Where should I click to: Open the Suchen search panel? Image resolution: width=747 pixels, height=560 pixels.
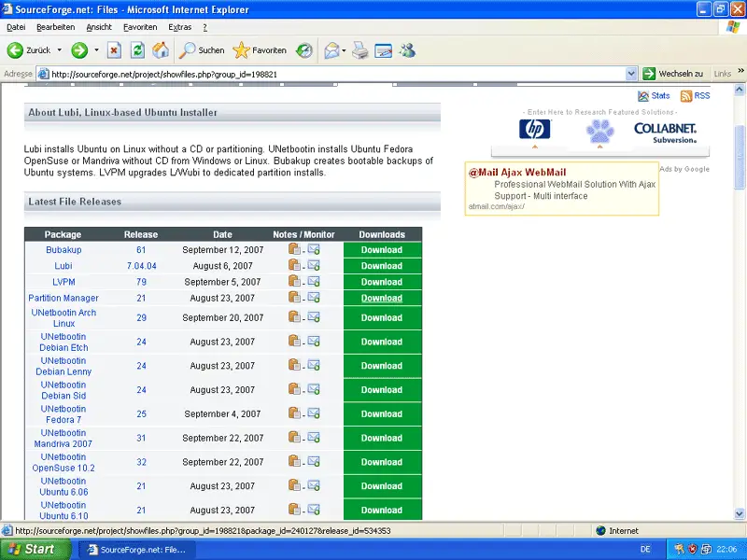coord(203,50)
